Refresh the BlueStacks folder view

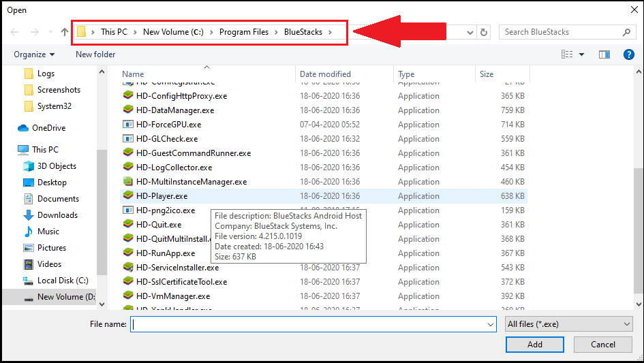tap(484, 32)
